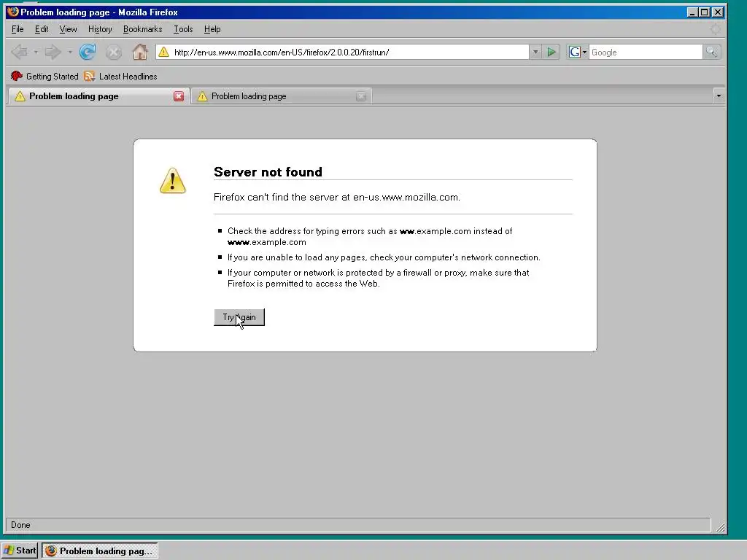Image resolution: width=747 pixels, height=560 pixels.
Task: Maximize the Firefox window
Action: pyautogui.click(x=705, y=12)
